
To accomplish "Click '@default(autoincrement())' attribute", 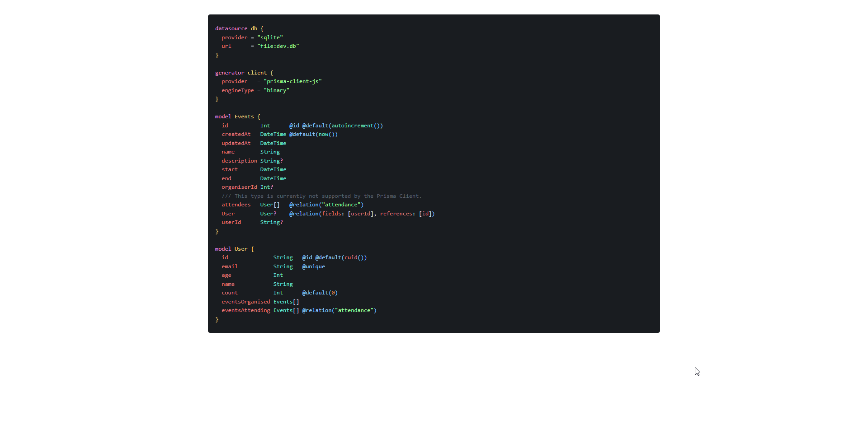I will pyautogui.click(x=343, y=126).
